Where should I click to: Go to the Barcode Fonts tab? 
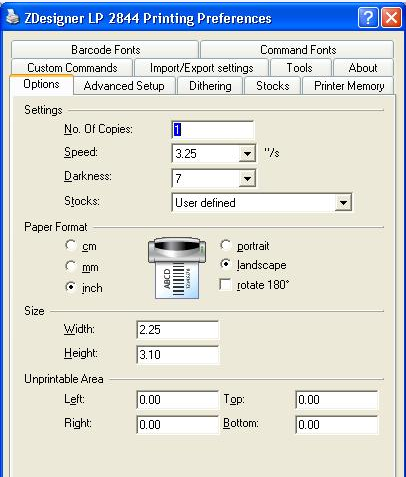coord(105,50)
